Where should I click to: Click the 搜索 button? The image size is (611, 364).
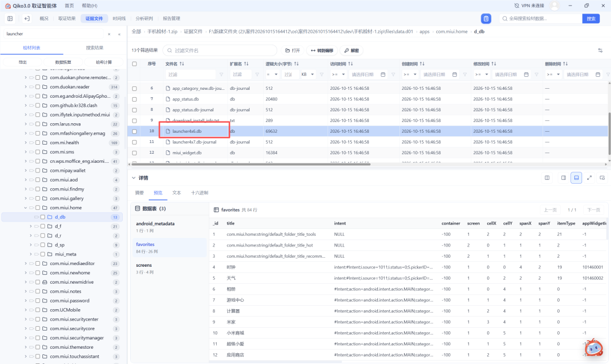pos(591,18)
